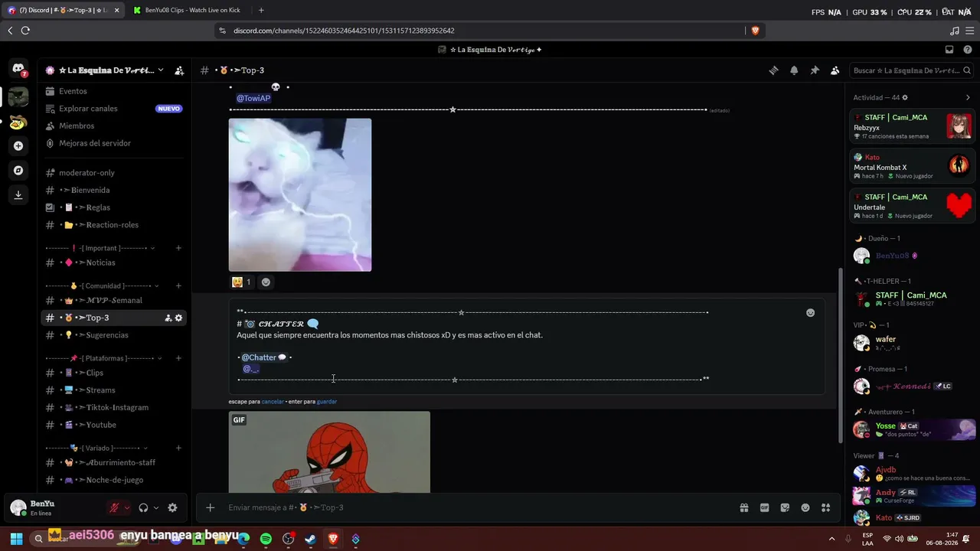The height and width of the screenshot is (551, 980).
Task: Click the @Chatter role mention
Action: tap(264, 357)
